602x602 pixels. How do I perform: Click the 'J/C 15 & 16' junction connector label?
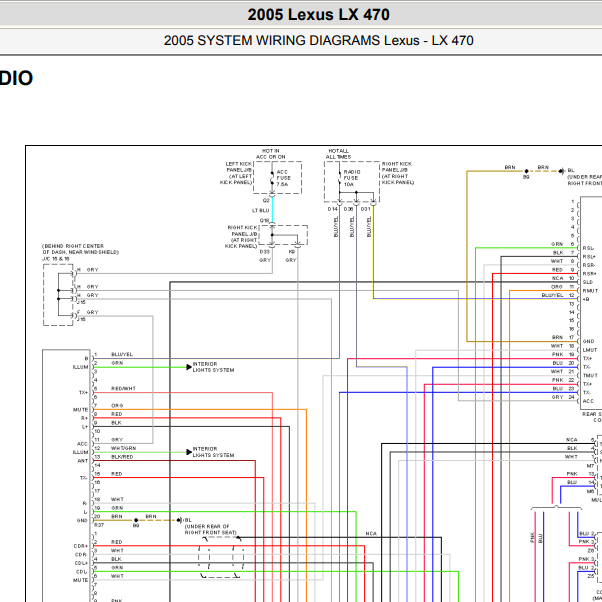point(56,259)
